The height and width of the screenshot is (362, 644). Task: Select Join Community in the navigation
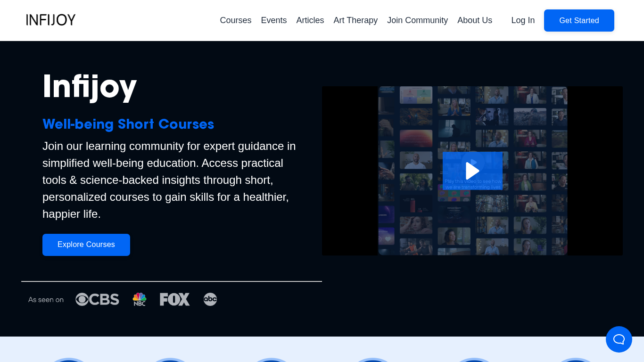click(417, 20)
